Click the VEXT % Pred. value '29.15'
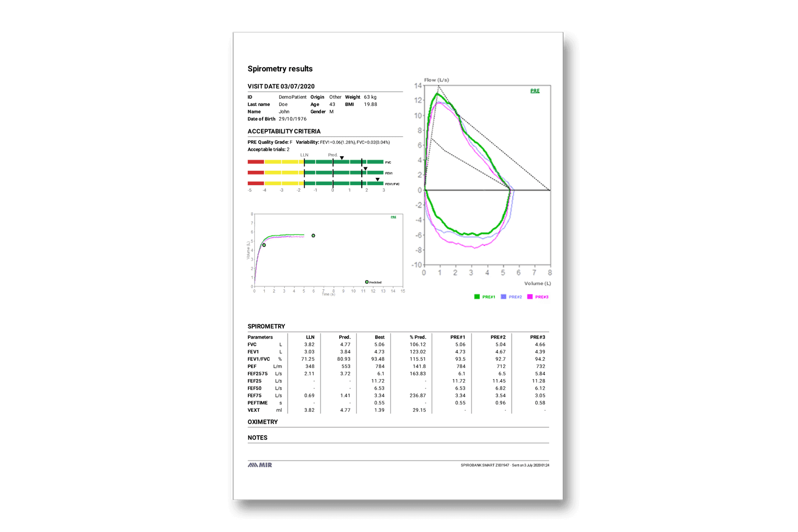The height and width of the screenshot is (532, 798). pyautogui.click(x=420, y=410)
